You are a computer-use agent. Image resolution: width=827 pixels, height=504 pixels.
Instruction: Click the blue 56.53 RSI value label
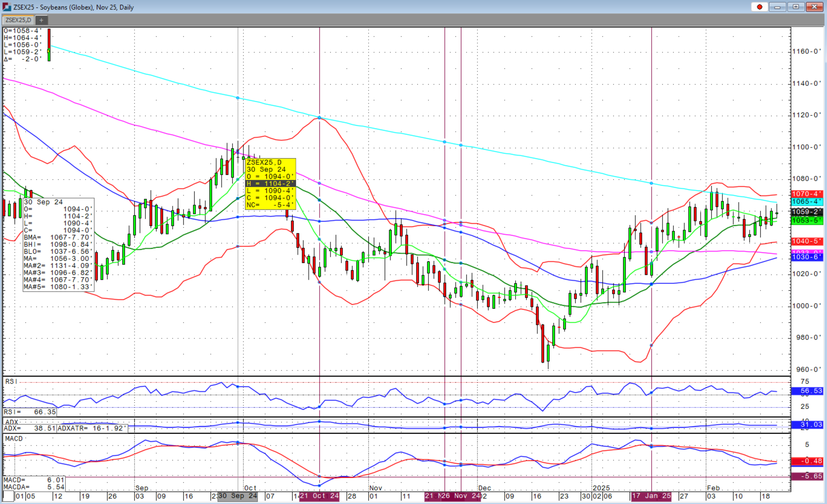[x=806, y=391]
